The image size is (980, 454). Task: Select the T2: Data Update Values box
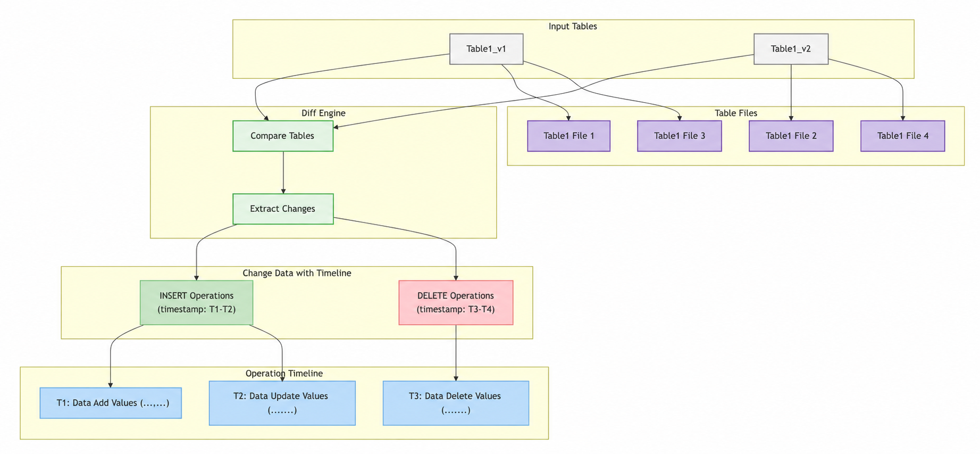282,403
